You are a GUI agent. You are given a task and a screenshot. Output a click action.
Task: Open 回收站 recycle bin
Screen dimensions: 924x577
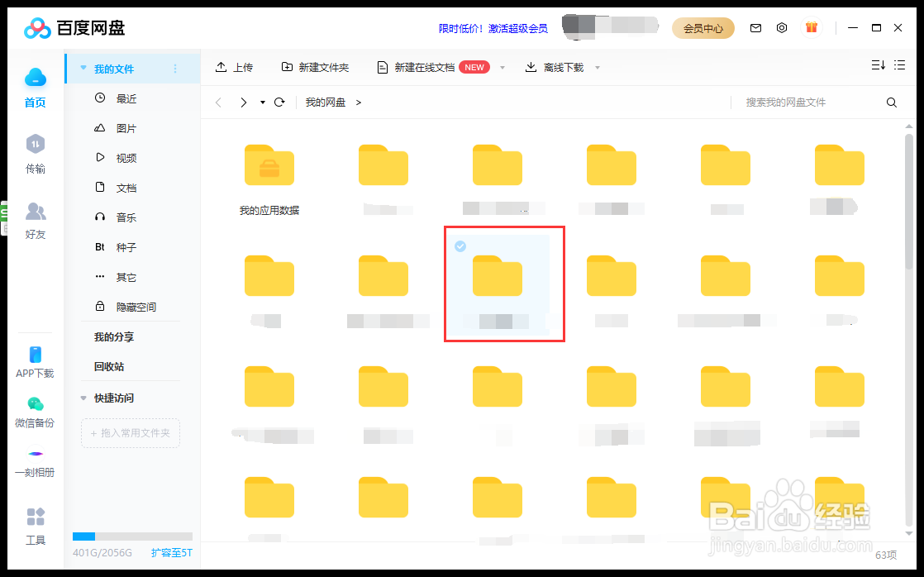109,366
